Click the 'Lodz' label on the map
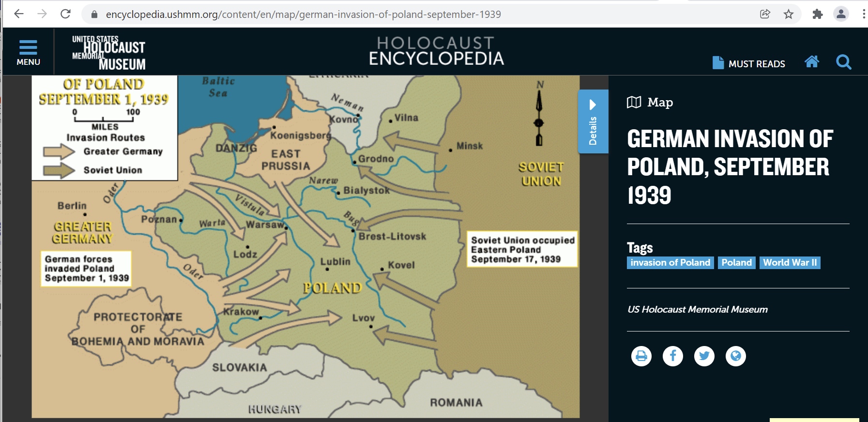 245,254
